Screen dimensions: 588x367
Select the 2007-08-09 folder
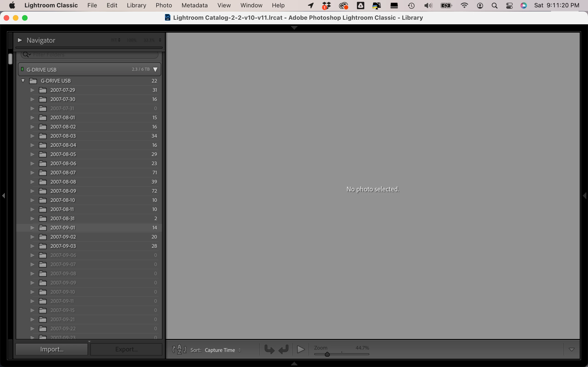[63, 191]
